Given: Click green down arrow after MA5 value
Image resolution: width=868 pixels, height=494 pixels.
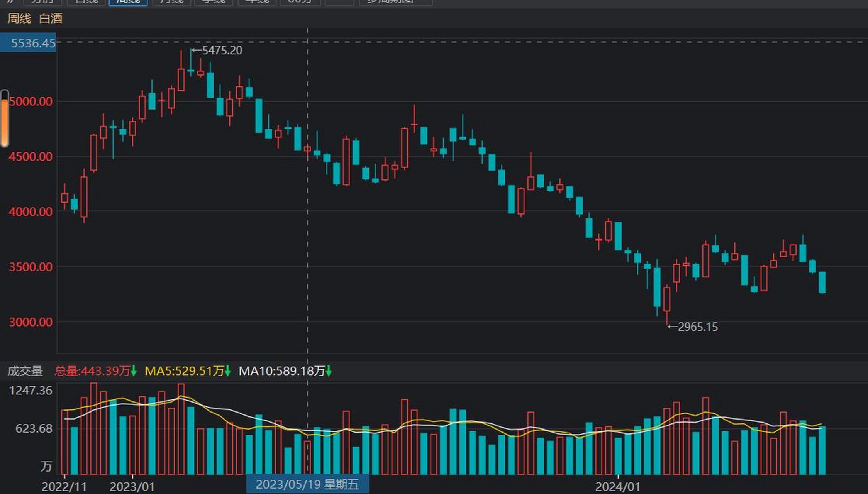Looking at the screenshot, I should tap(228, 371).
